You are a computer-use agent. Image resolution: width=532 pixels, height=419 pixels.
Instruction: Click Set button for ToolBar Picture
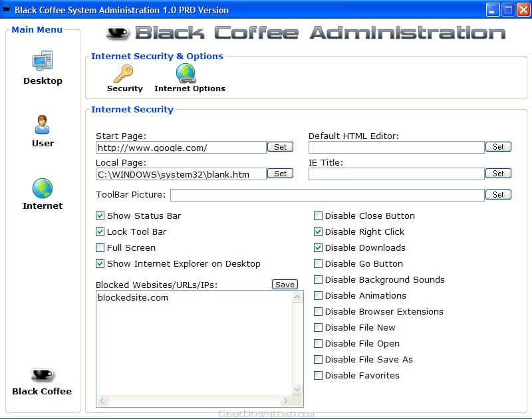498,195
